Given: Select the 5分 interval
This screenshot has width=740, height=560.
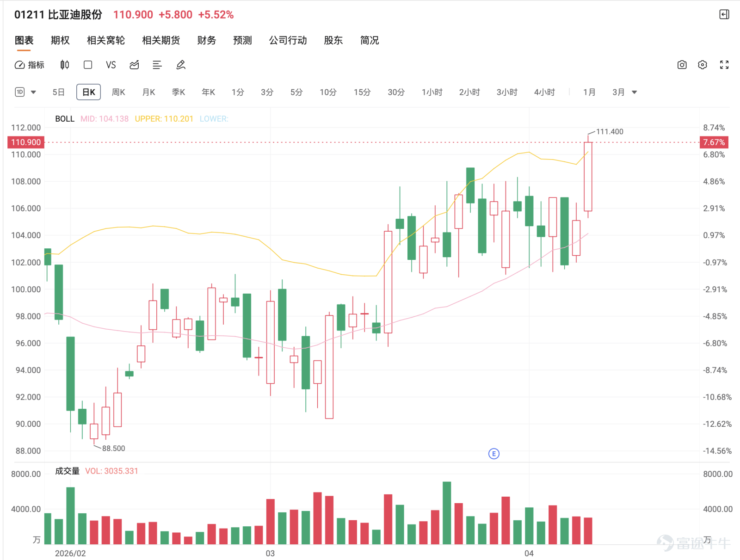Looking at the screenshot, I should click(x=296, y=92).
